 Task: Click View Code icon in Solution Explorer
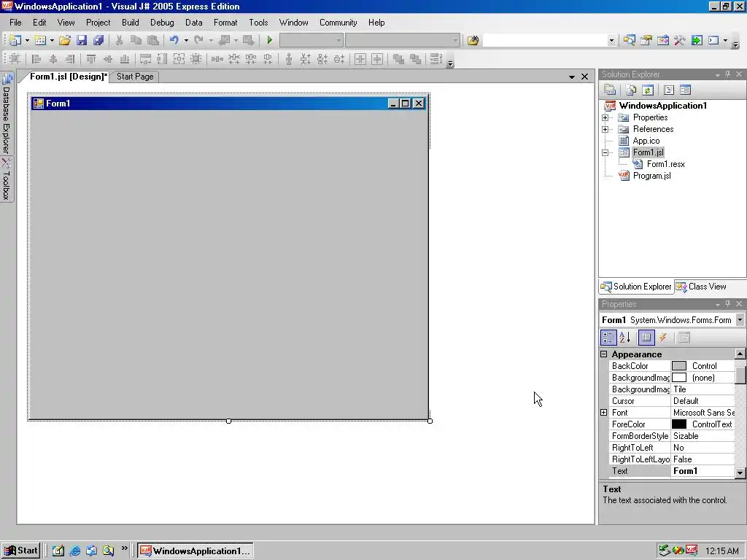click(668, 90)
